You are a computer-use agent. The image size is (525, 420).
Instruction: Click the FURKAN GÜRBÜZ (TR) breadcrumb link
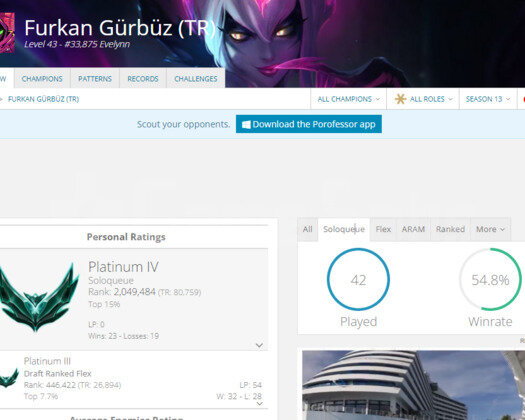point(44,99)
